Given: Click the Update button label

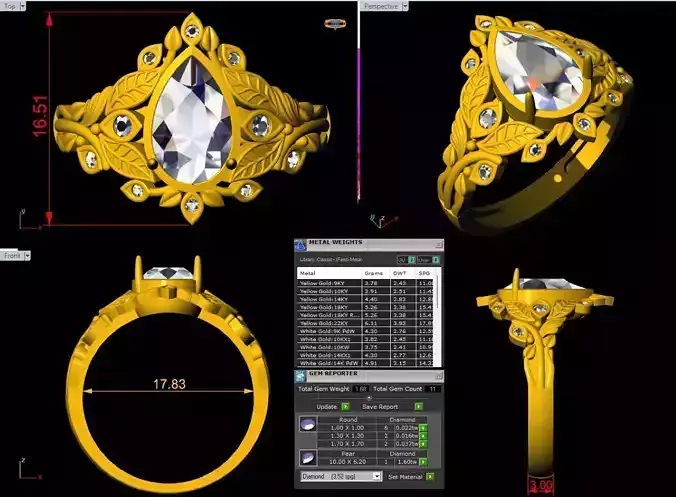Looking at the screenshot, I should (x=326, y=406).
